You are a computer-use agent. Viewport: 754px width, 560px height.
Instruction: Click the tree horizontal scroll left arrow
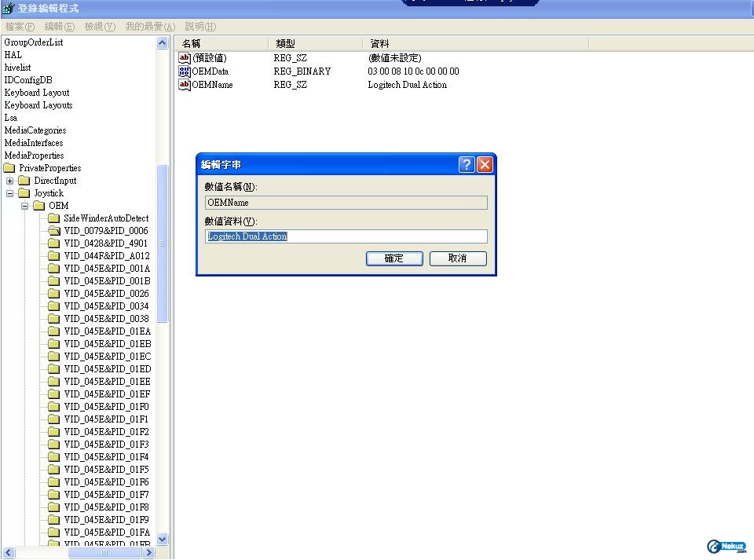click(8, 553)
